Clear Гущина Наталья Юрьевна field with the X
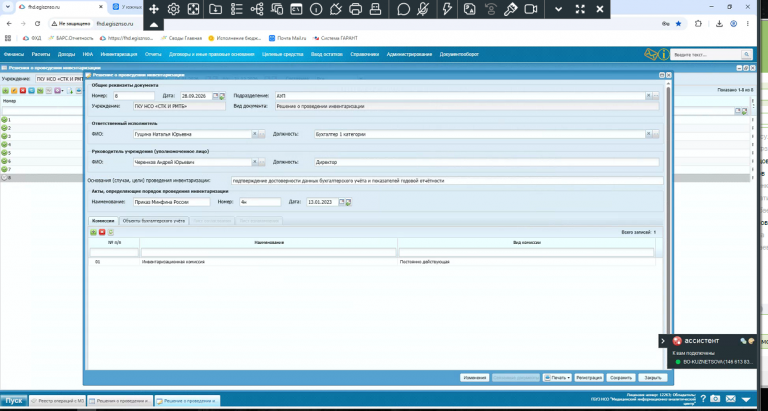 tap(254, 134)
